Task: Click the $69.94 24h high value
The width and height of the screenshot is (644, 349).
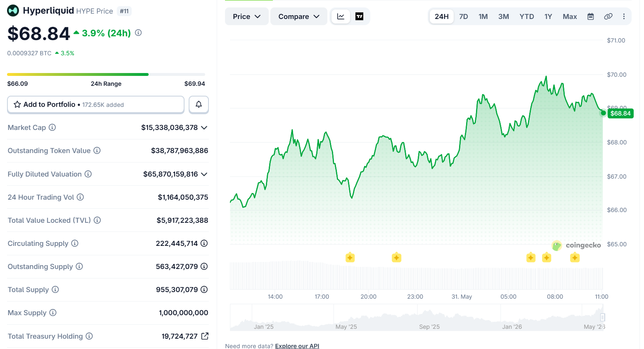Action: [194, 84]
